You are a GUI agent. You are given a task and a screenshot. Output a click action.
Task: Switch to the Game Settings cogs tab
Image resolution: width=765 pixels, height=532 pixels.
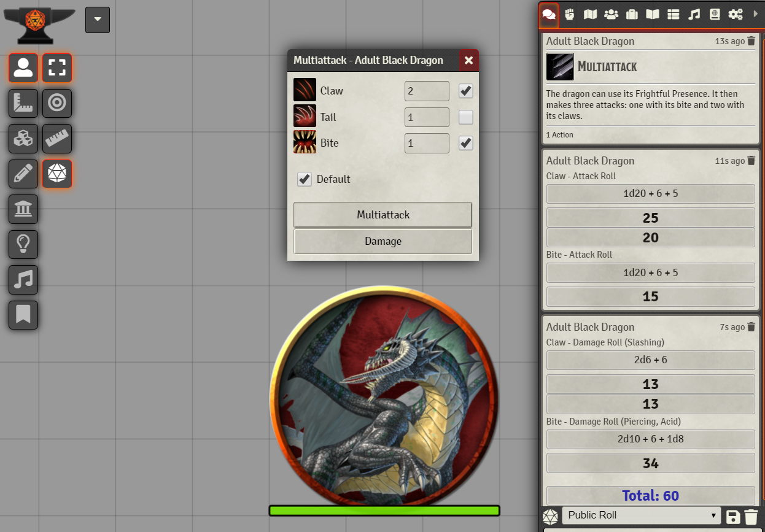tap(736, 14)
